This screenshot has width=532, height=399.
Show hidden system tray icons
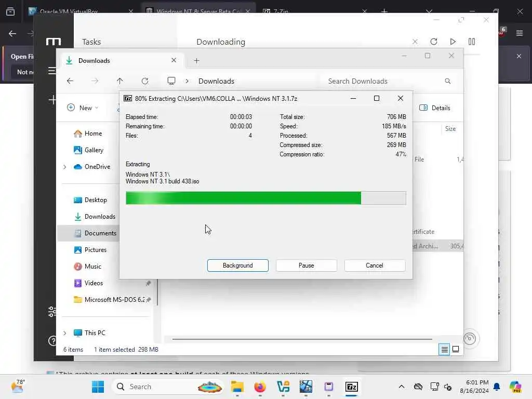click(x=402, y=387)
